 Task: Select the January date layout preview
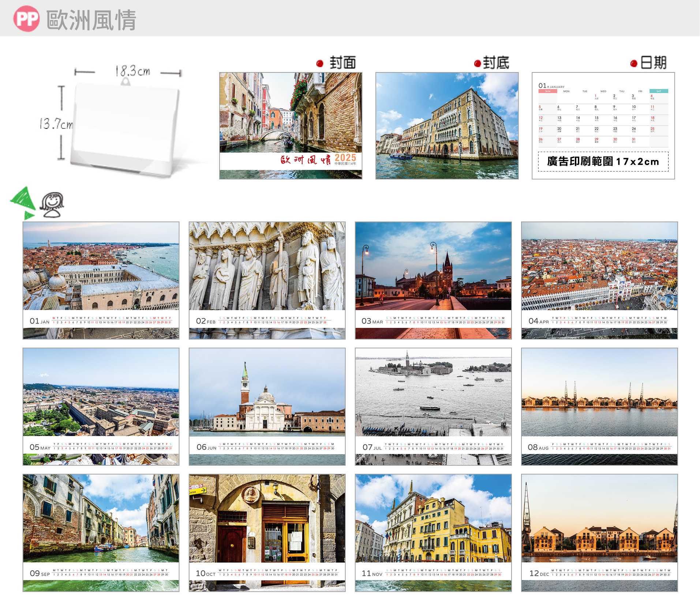603,117
